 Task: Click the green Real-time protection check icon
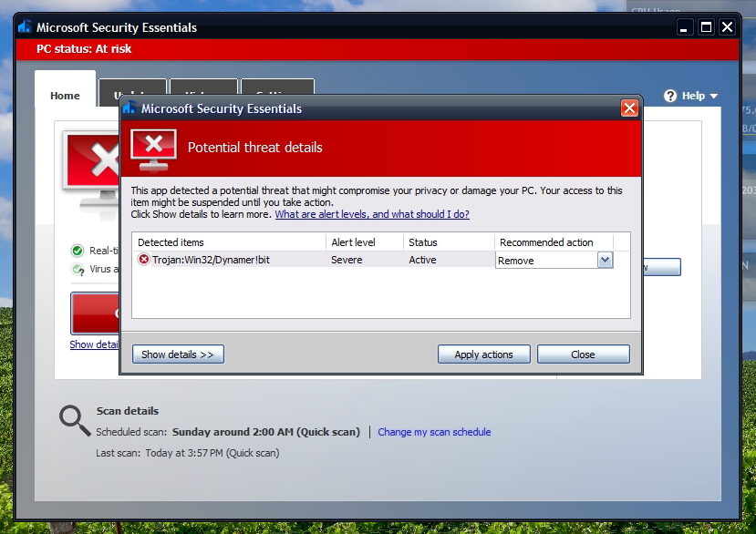78,251
